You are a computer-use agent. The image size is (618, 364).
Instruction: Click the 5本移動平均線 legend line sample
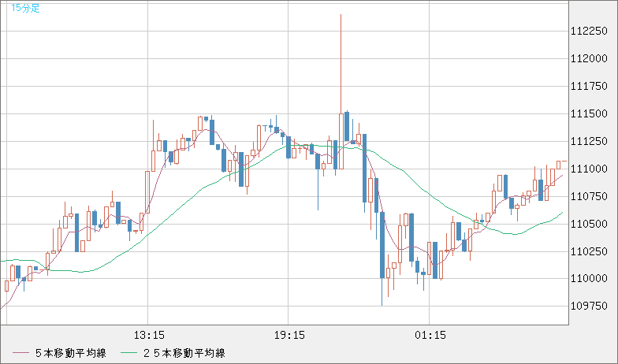(19, 354)
